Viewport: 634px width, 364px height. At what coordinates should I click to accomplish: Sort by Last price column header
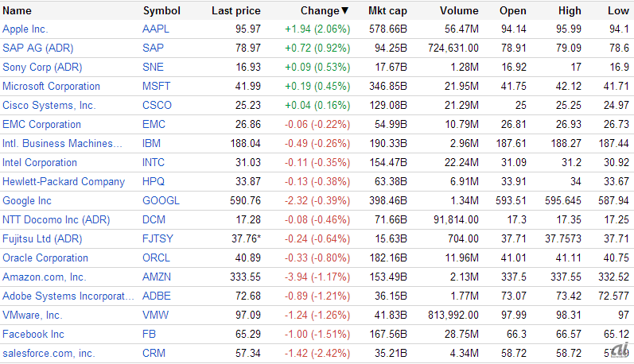point(235,11)
